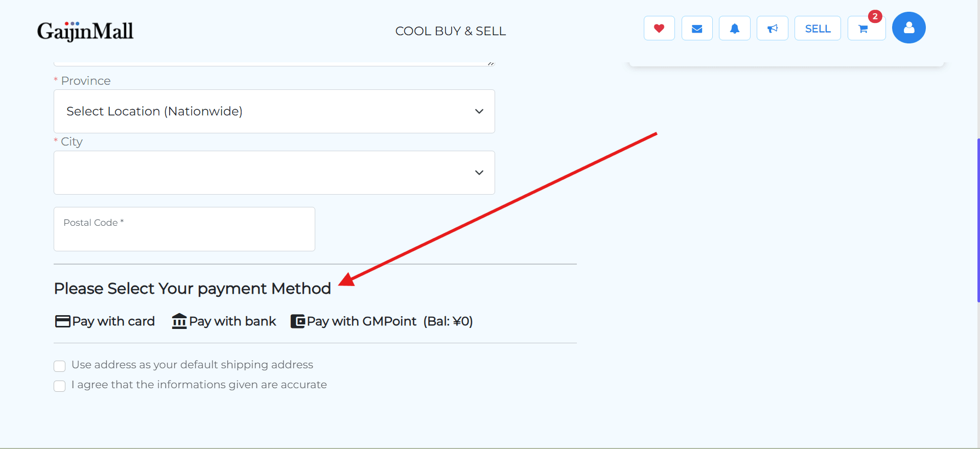This screenshot has width=980, height=449.
Task: Click the Province dropdown chevron arrow
Action: click(479, 111)
